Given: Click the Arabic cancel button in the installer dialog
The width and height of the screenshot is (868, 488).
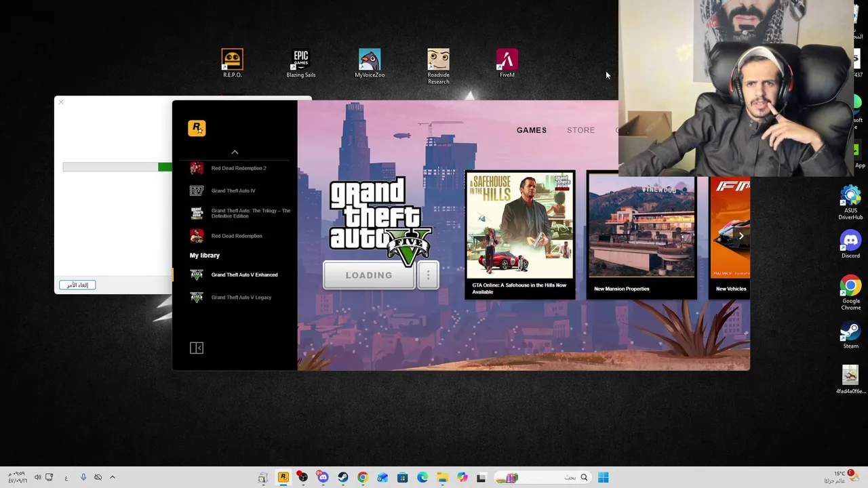Looking at the screenshot, I should coord(77,285).
